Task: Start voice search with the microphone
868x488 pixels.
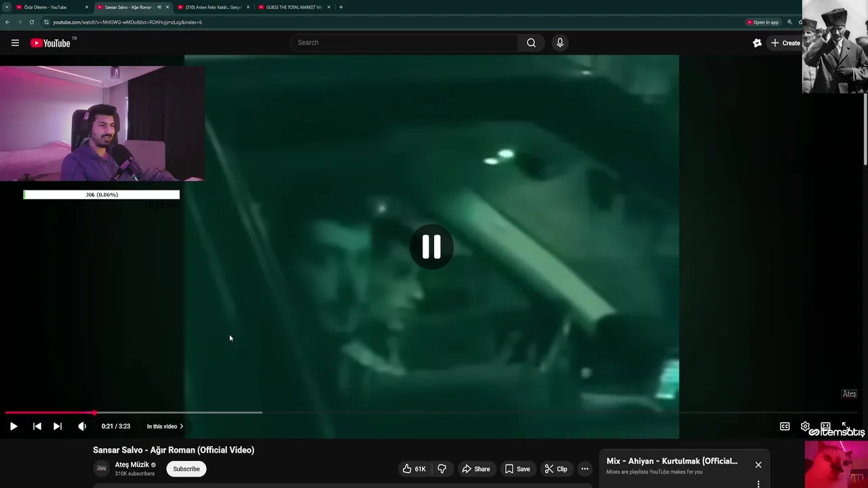Action: click(x=559, y=43)
